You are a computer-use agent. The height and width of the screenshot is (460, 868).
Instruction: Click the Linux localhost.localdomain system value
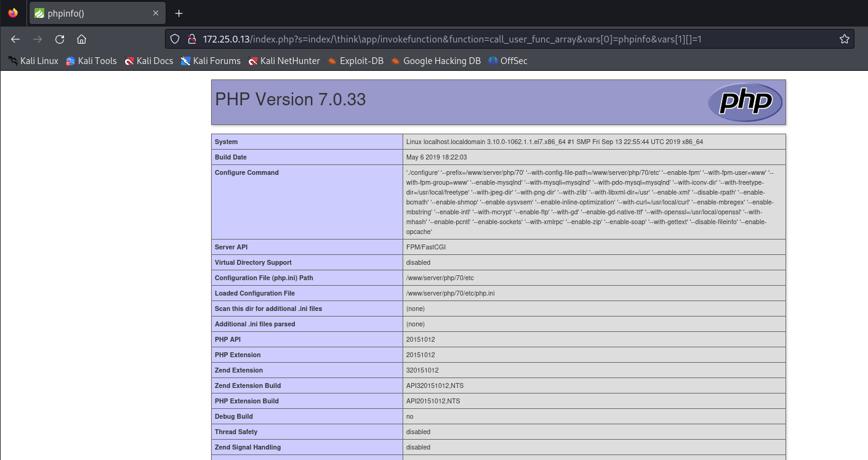pyautogui.click(x=555, y=142)
